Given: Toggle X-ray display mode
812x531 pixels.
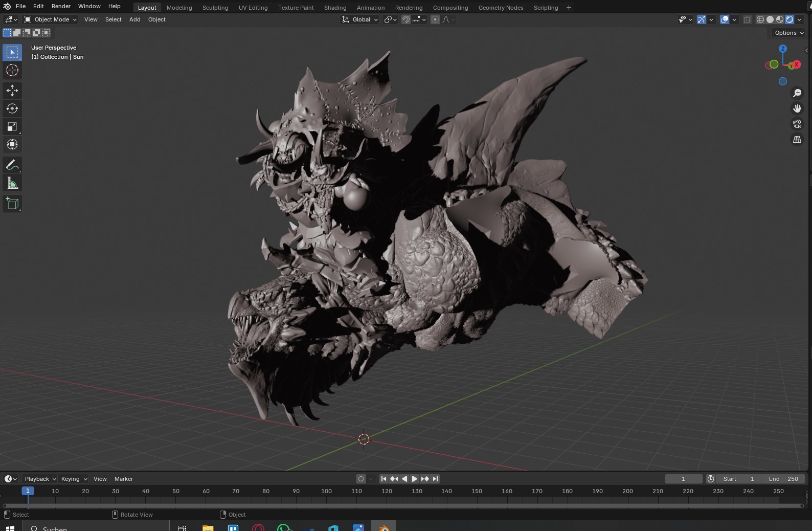Looking at the screenshot, I should [747, 19].
